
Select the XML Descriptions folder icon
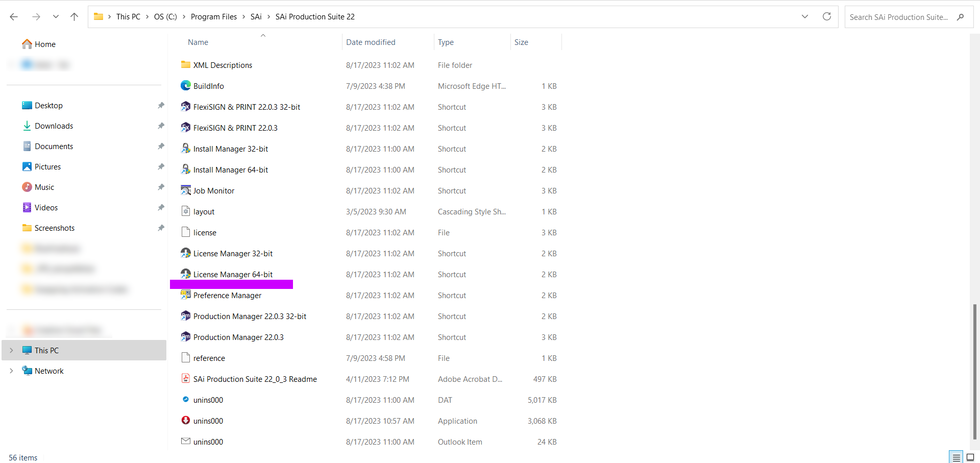(x=186, y=65)
